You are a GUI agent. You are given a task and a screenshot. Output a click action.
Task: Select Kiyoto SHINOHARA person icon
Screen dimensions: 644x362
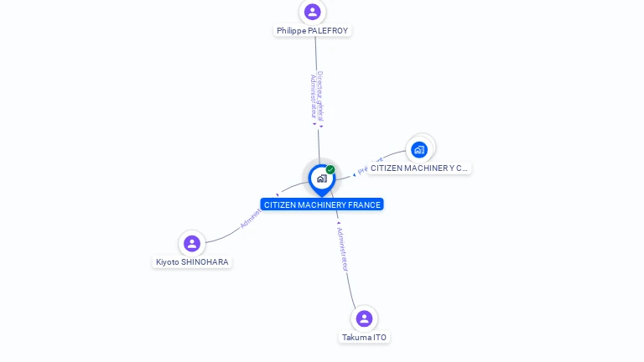[192, 243]
